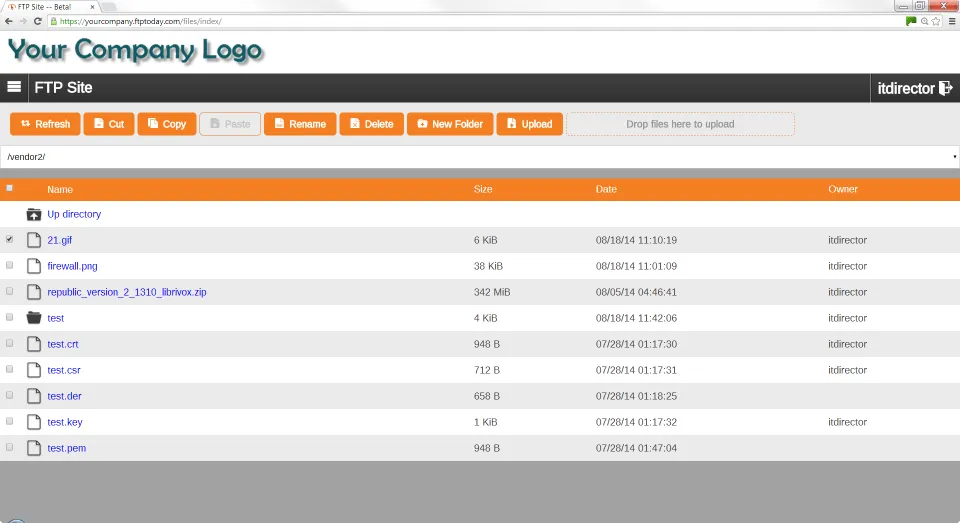Tick the checkbox for firewall.png
The width and height of the screenshot is (960, 523).
pos(10,266)
